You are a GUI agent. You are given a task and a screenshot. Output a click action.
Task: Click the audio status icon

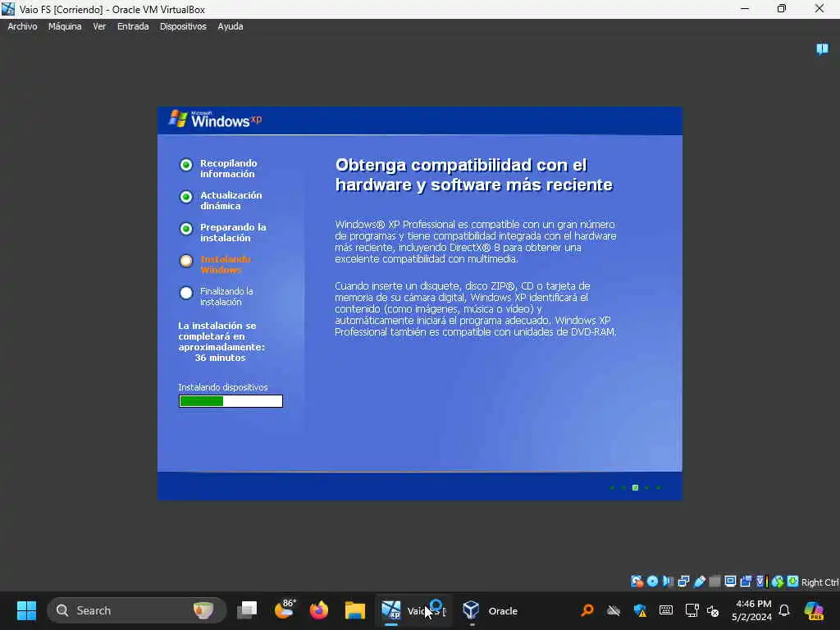pyautogui.click(x=668, y=582)
